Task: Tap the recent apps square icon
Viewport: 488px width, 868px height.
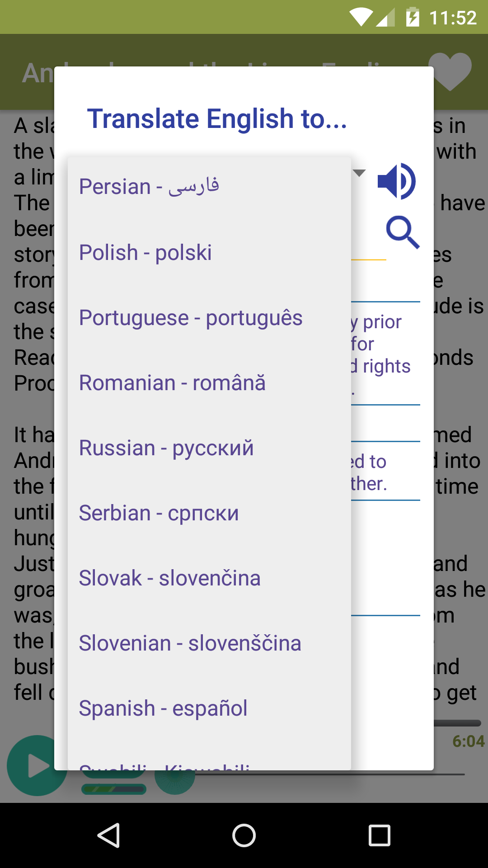Action: pos(379,835)
